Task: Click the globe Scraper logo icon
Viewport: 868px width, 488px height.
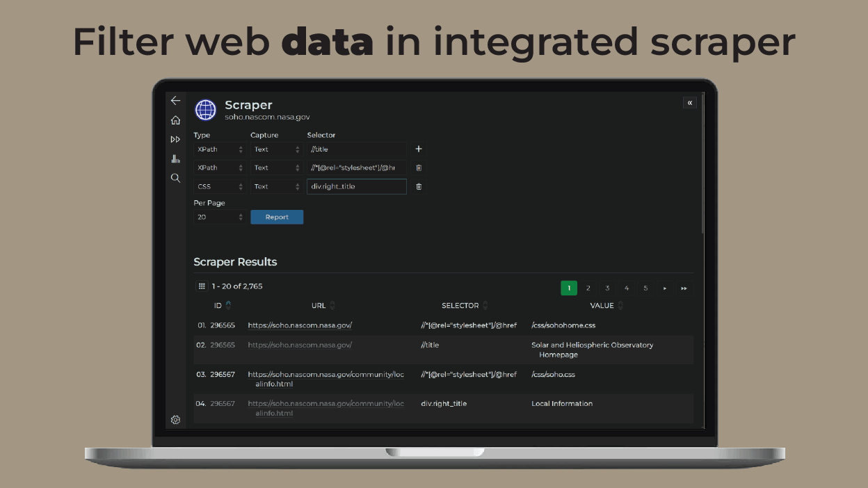Action: (206, 110)
